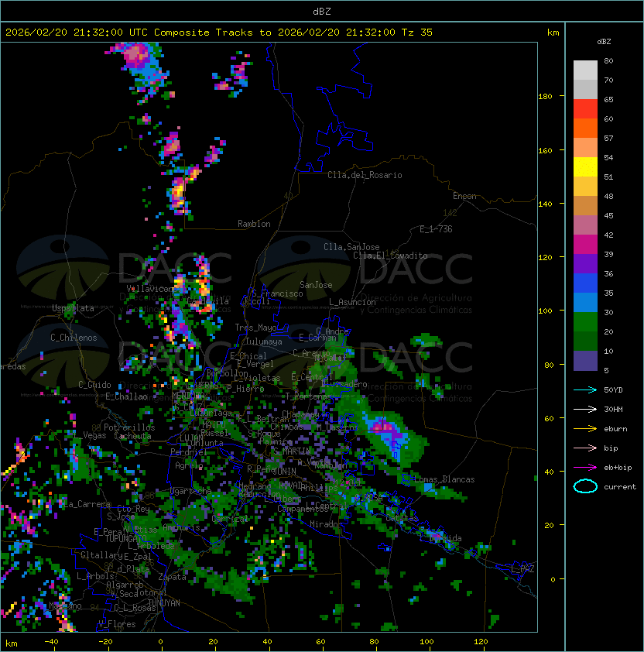Click the 'Anchoris' map label
This screenshot has width=644, height=652.
[181, 527]
